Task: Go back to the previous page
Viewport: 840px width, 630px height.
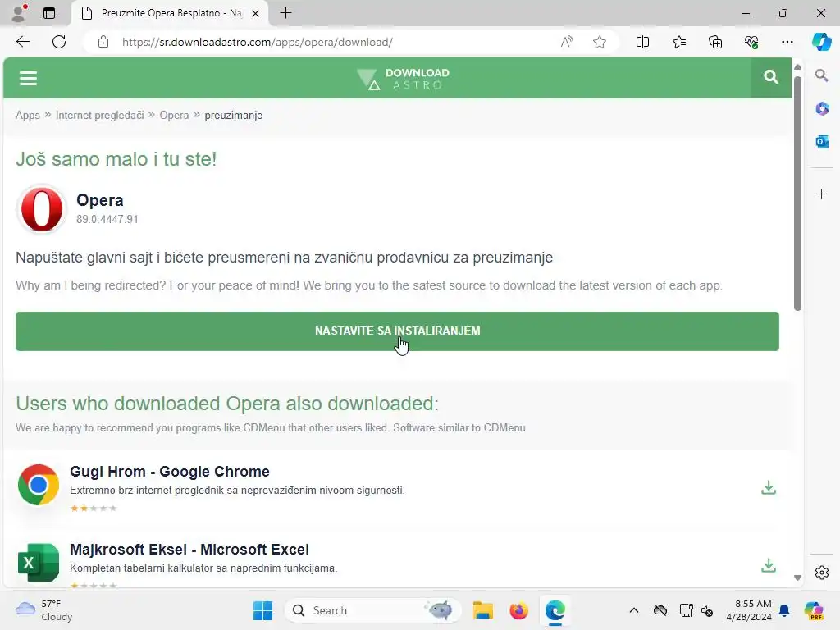Action: tap(22, 42)
